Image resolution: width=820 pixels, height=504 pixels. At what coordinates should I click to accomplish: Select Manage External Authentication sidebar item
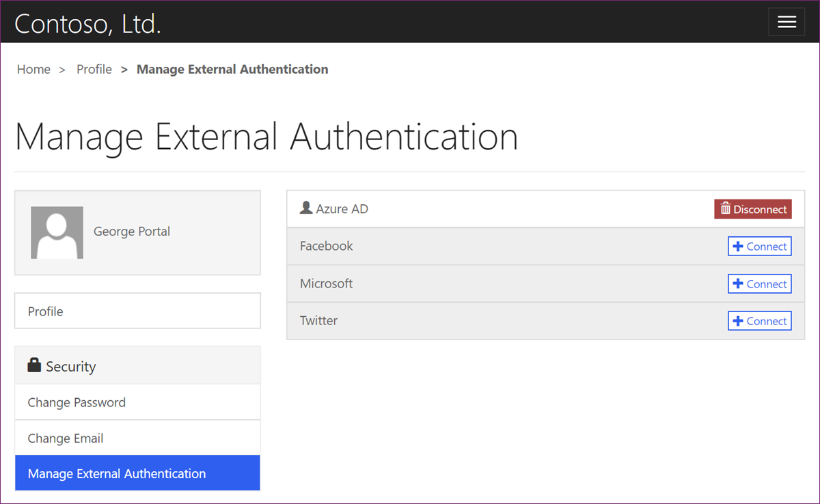click(x=117, y=473)
